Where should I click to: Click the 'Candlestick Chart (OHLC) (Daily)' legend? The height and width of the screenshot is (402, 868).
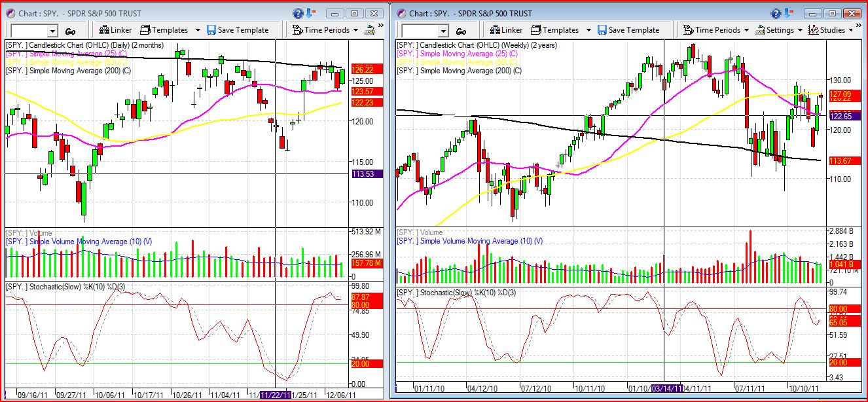(x=84, y=45)
